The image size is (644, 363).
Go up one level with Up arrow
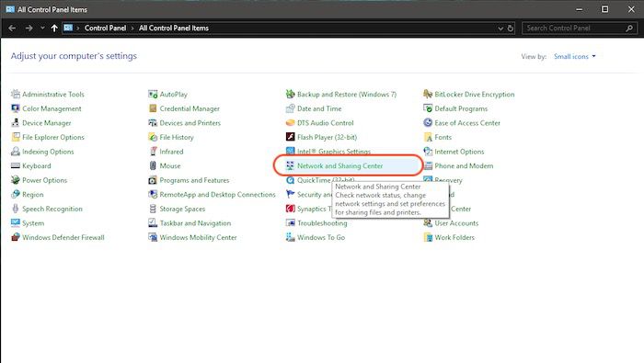pyautogui.click(x=54, y=28)
